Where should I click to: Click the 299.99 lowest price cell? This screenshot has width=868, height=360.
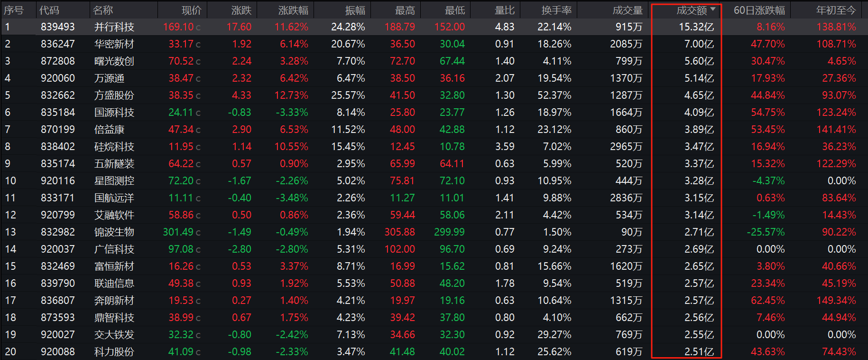point(450,232)
